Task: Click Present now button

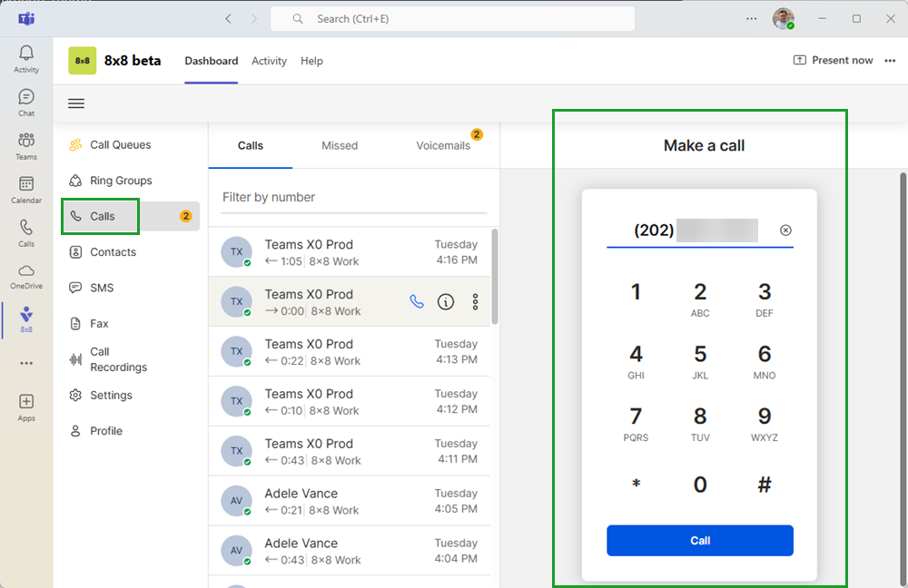Action: [x=833, y=61]
